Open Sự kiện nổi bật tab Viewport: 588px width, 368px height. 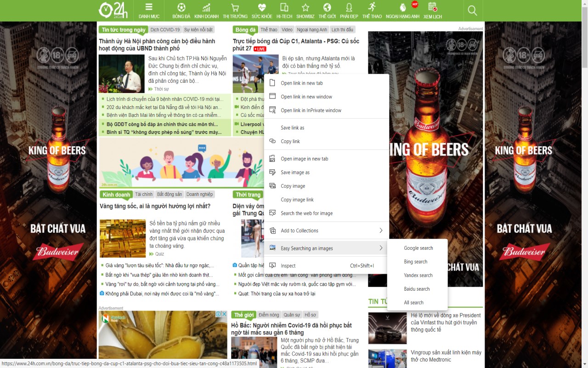198,30
